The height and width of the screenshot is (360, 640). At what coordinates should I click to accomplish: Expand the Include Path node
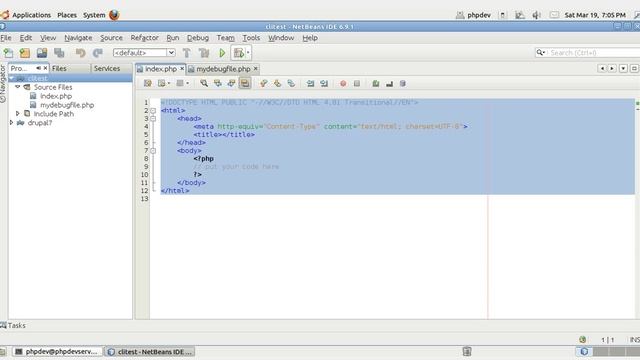click(18, 113)
